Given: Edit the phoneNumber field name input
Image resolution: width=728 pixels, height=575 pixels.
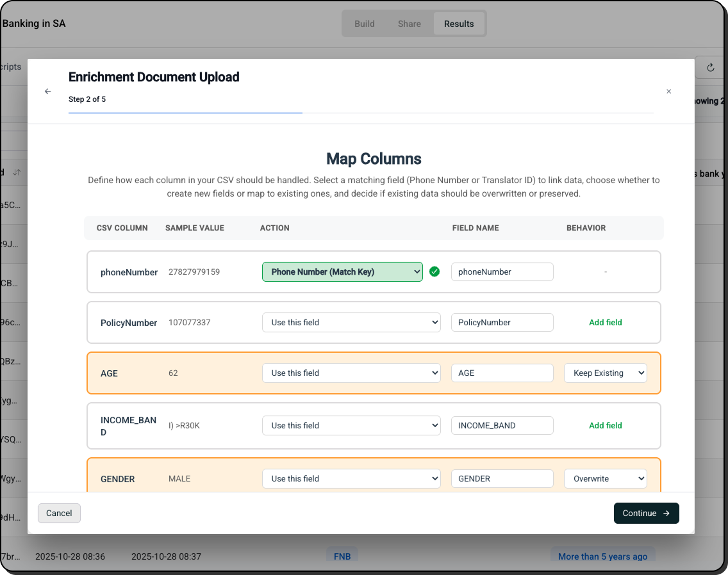Looking at the screenshot, I should click(502, 271).
